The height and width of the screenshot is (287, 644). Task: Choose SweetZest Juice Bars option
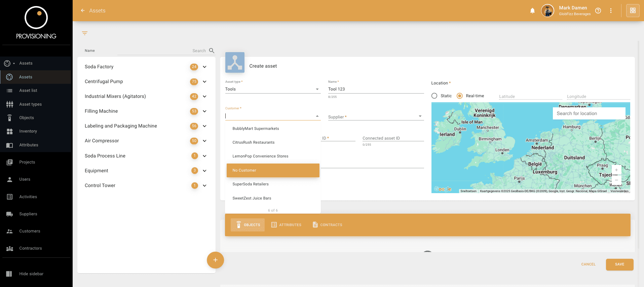tap(273, 198)
